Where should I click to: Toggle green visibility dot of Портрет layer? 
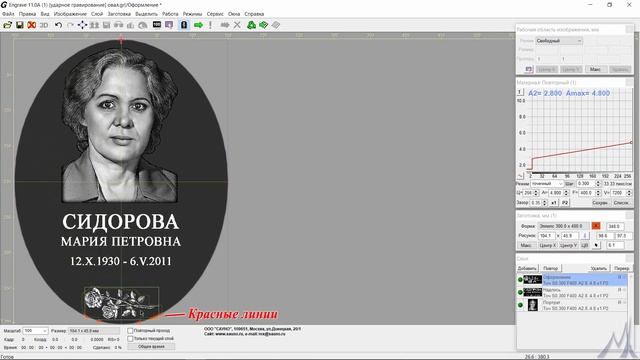[520, 305]
